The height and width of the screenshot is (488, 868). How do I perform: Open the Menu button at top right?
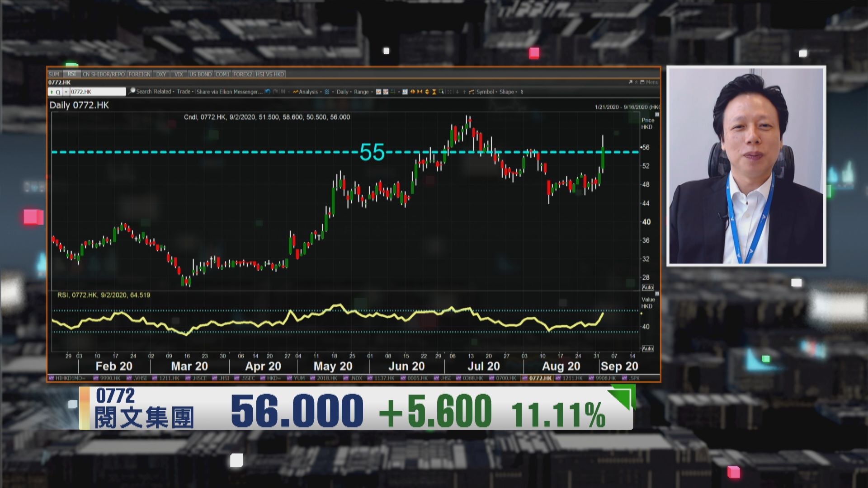(651, 82)
